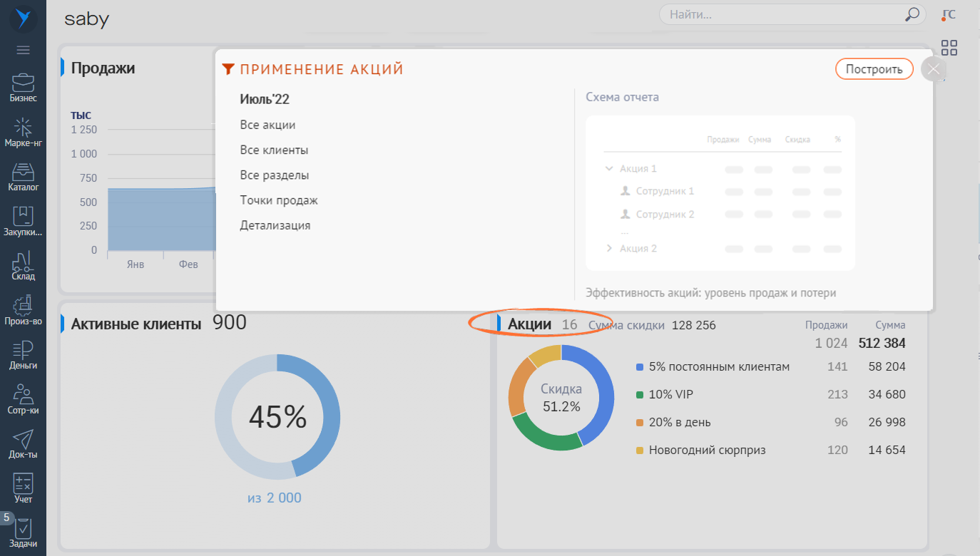Viewport: 980px width, 556px height.
Task: Open Задачи tasks icon with badge
Action: click(x=23, y=532)
